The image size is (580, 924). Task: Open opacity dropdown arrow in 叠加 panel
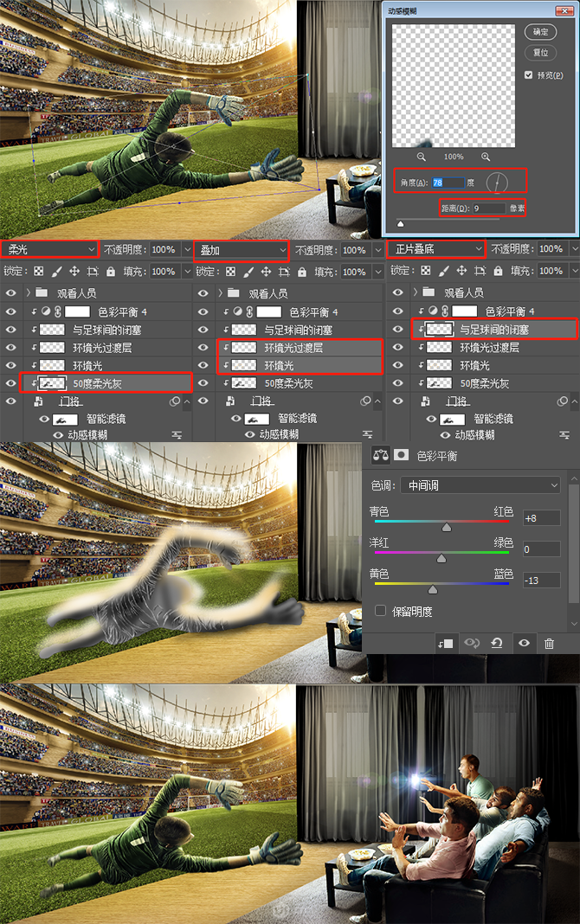(378, 250)
